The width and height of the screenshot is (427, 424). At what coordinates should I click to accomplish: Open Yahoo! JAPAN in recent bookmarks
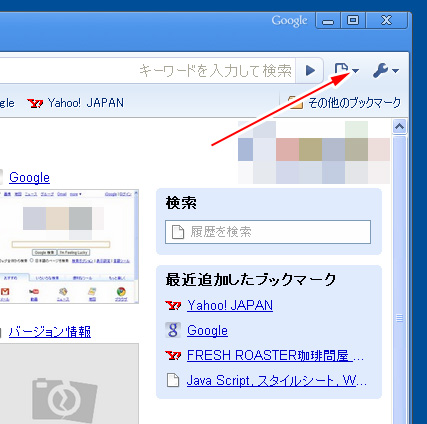230,305
